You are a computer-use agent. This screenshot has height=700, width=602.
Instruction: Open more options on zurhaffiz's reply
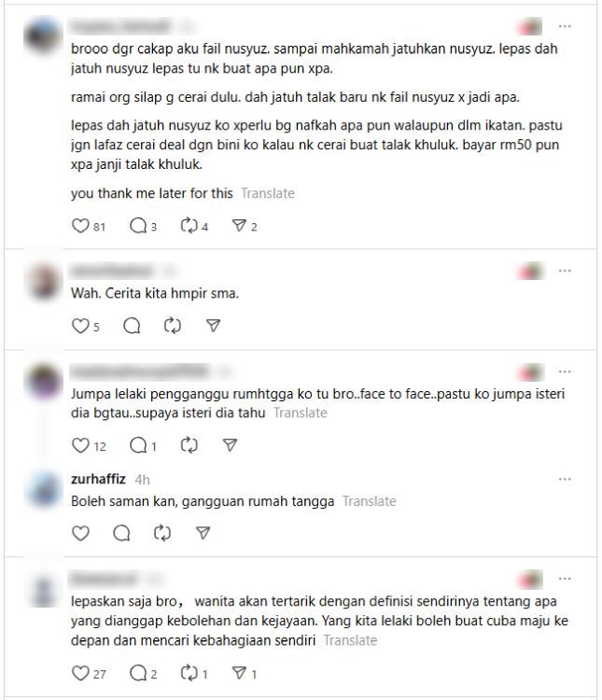[x=565, y=479]
